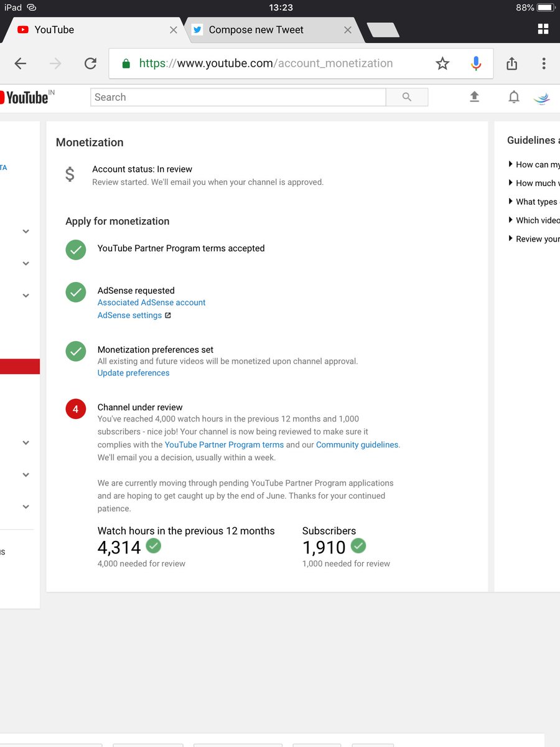
Task: Click the green check beside Partner Program terms
Action: click(76, 250)
